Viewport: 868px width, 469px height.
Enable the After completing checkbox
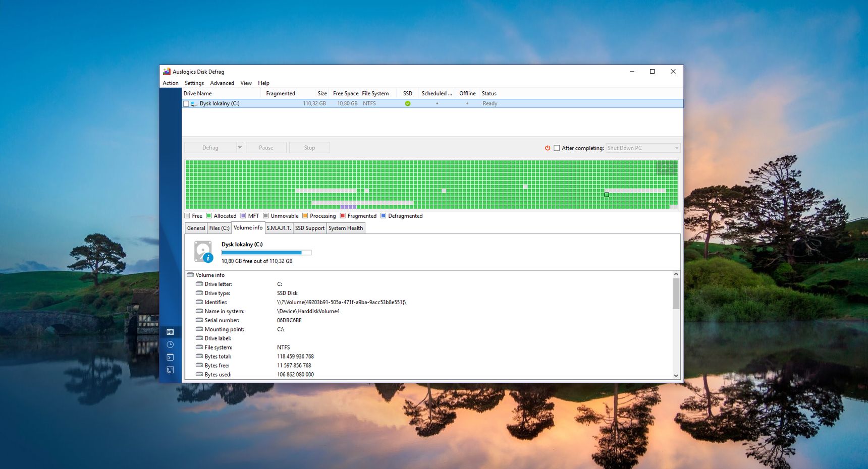point(557,148)
